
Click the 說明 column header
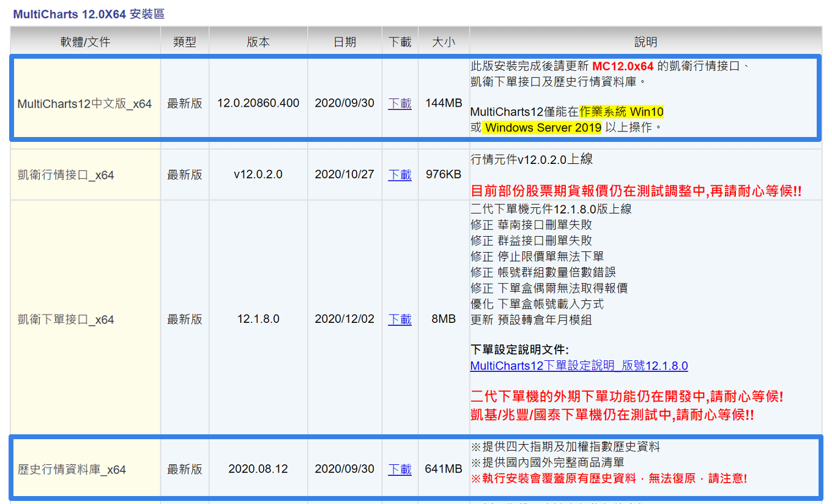pyautogui.click(x=645, y=42)
